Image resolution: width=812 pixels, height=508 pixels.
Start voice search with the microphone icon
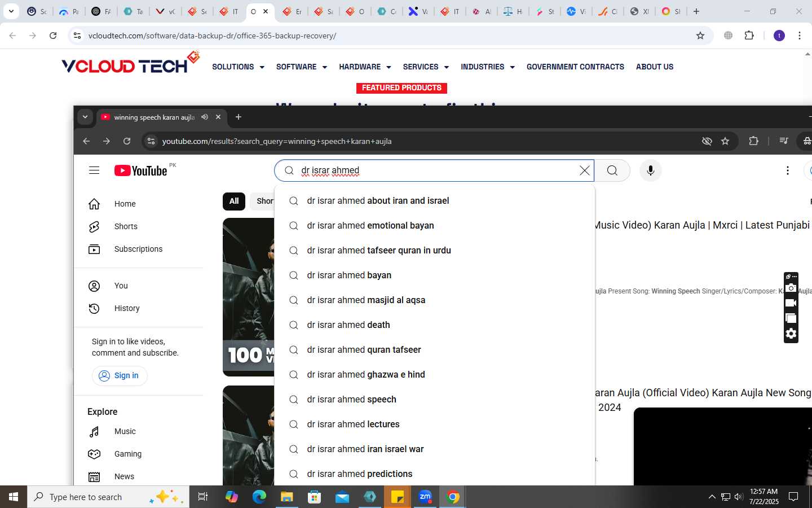coord(650,170)
